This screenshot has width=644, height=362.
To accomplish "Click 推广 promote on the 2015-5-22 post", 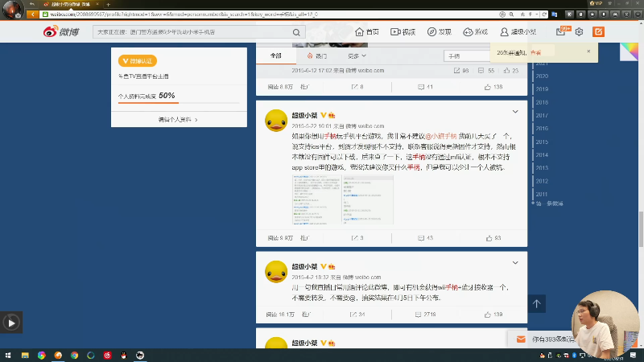I will [x=305, y=238].
